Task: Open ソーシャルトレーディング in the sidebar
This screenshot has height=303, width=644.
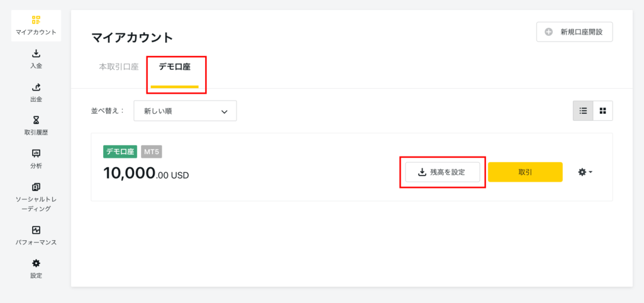Action: [36, 197]
